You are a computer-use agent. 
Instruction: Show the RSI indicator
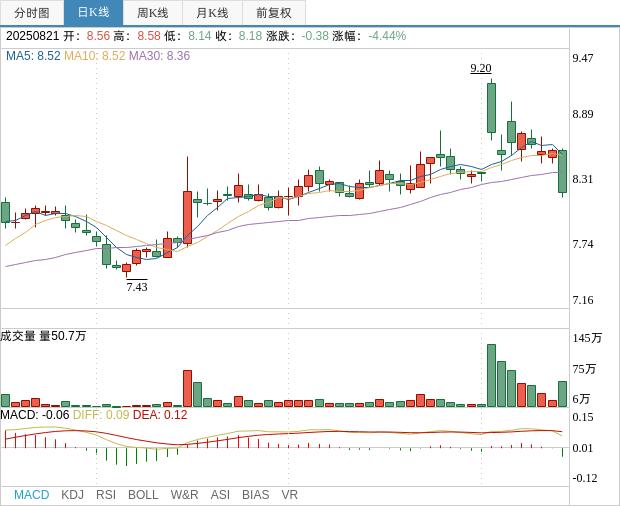pos(106,495)
